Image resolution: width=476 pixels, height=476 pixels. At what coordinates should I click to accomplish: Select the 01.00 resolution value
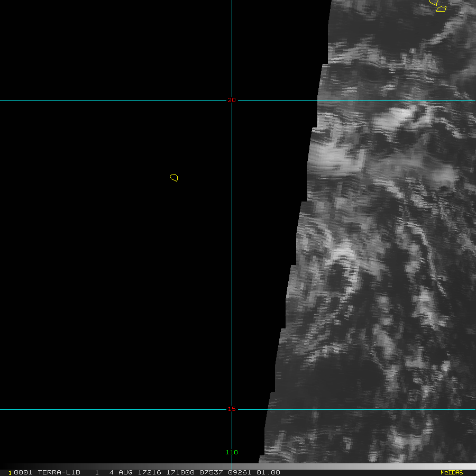[x=268, y=472]
